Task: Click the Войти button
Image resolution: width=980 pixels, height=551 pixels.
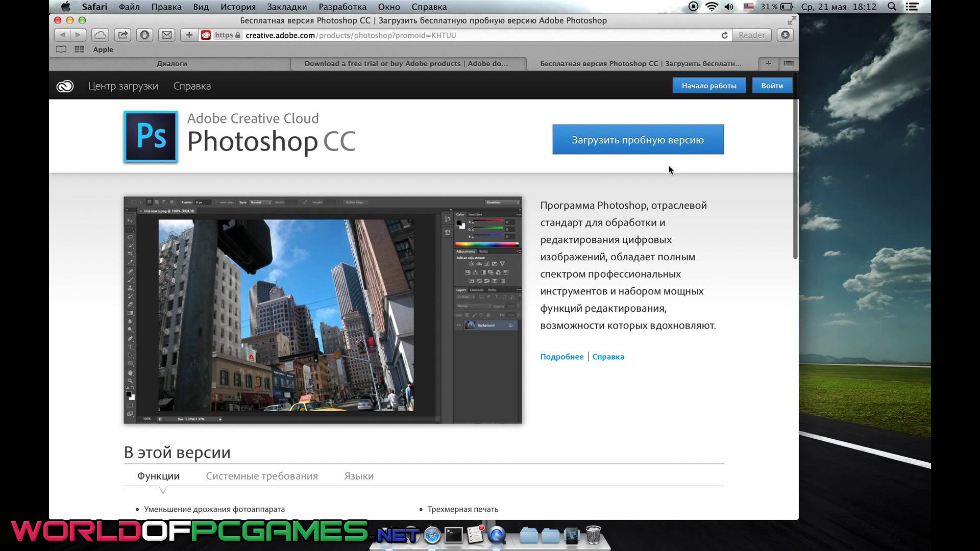Action: tap(772, 86)
